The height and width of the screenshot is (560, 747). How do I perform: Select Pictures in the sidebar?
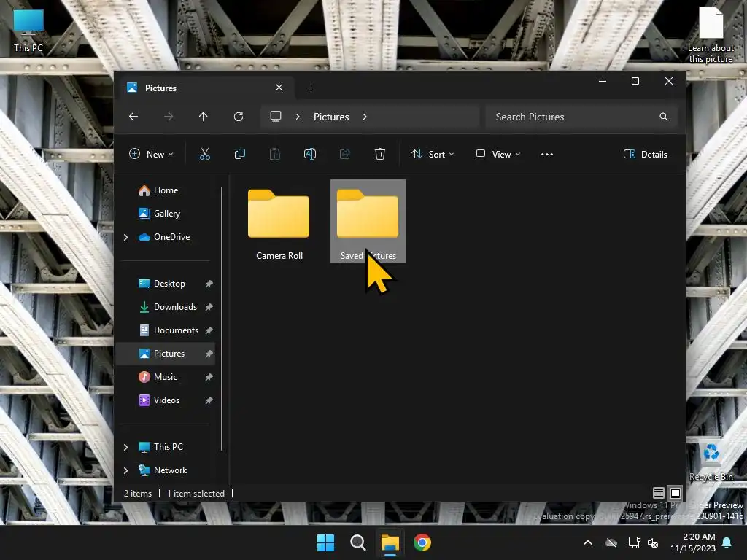pos(166,354)
